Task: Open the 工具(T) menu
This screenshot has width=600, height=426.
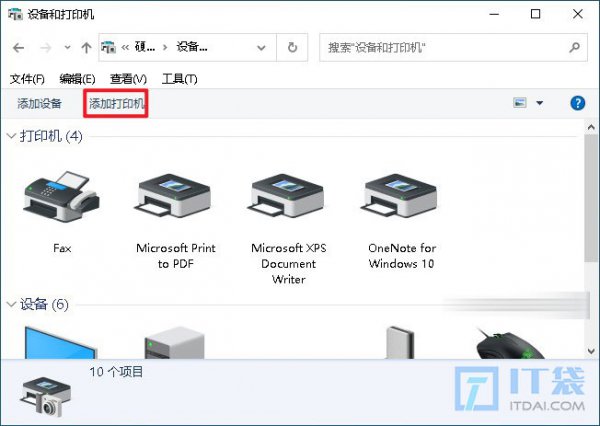Action: (x=179, y=79)
